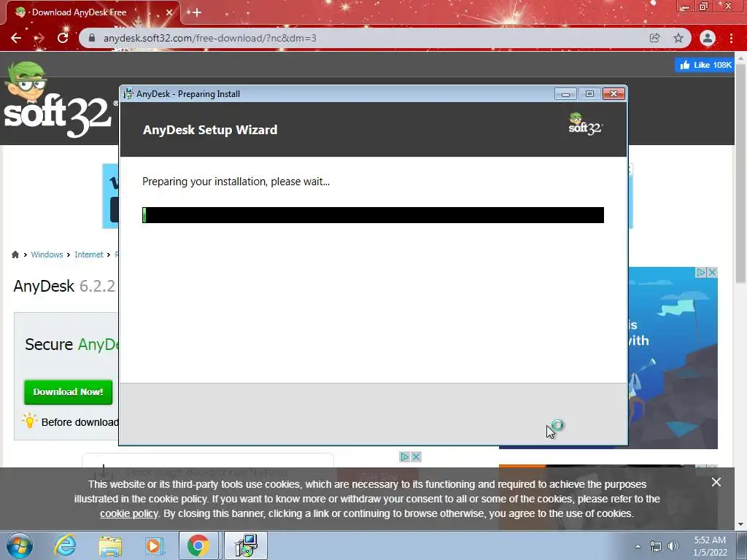
Task: Click the lightbulb tip icon
Action: coord(29,421)
